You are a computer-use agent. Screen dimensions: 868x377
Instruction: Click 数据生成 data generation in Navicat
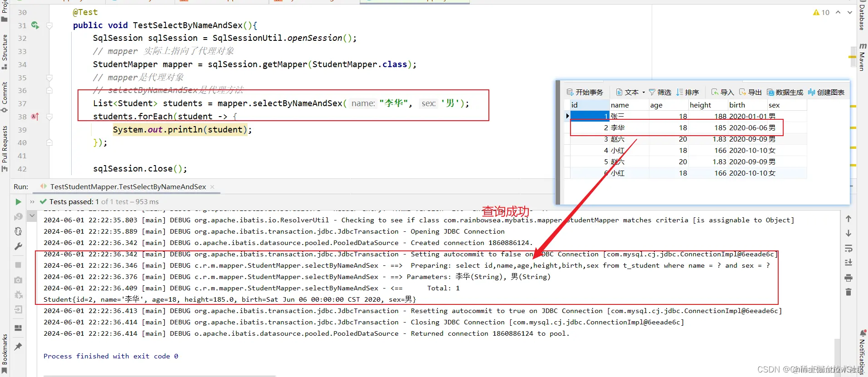pyautogui.click(x=785, y=92)
